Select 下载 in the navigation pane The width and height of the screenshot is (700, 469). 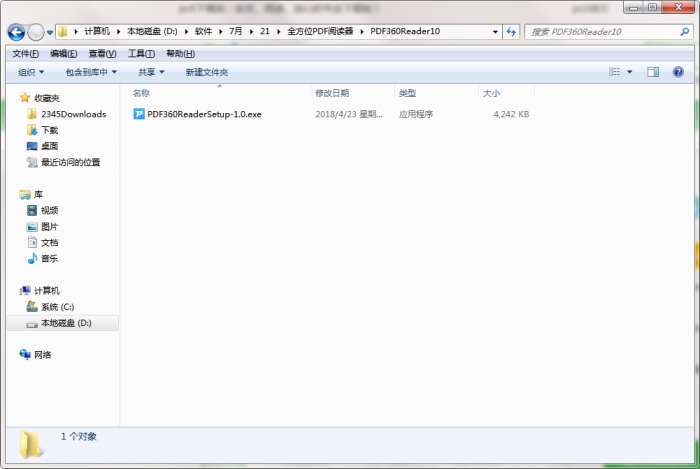50,130
